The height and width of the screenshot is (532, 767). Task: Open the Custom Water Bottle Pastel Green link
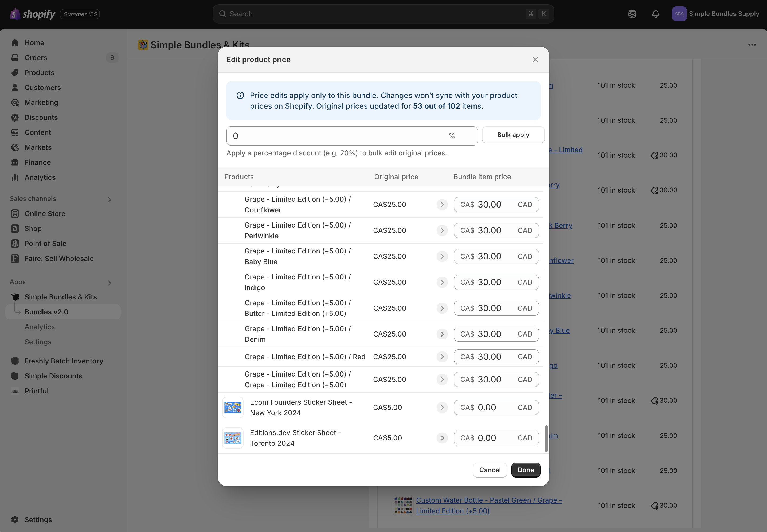coord(489,506)
